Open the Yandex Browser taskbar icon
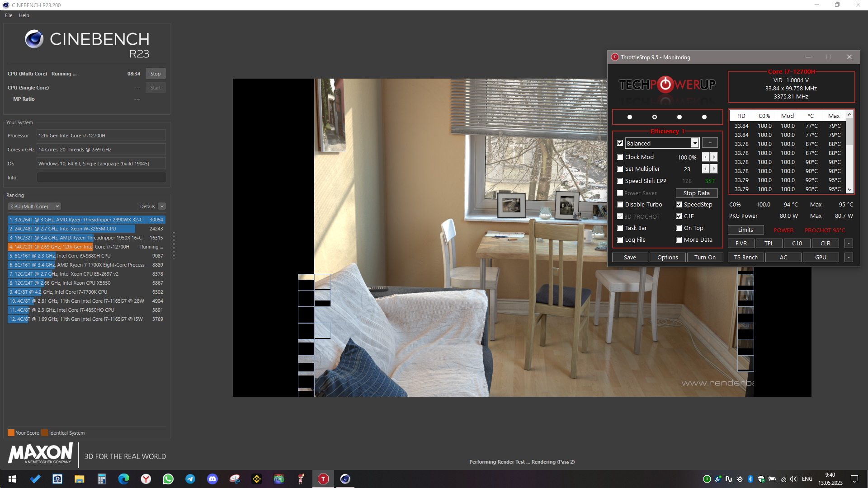 146,479
